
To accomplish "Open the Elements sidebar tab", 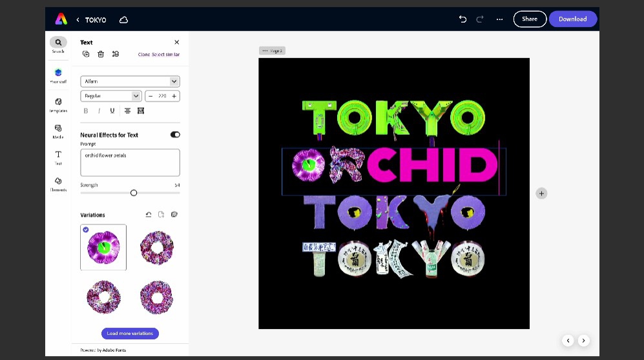I will [58, 184].
